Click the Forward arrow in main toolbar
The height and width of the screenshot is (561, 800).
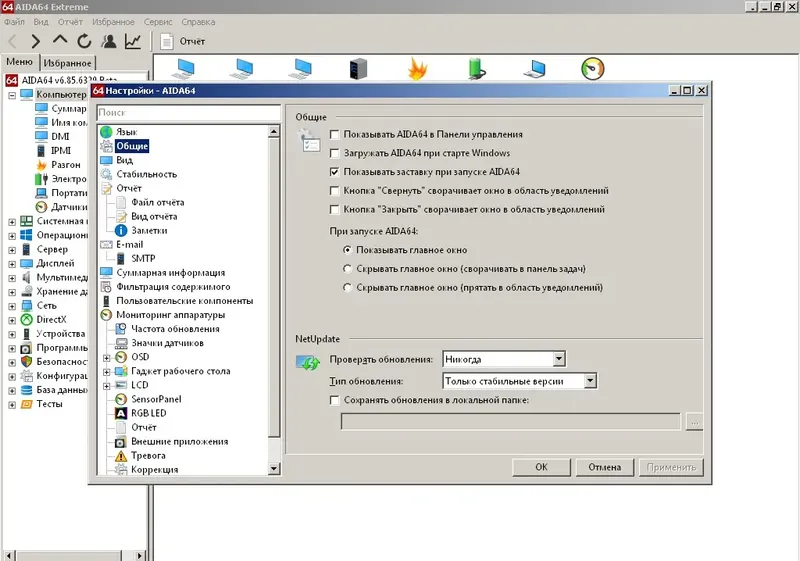click(x=35, y=41)
